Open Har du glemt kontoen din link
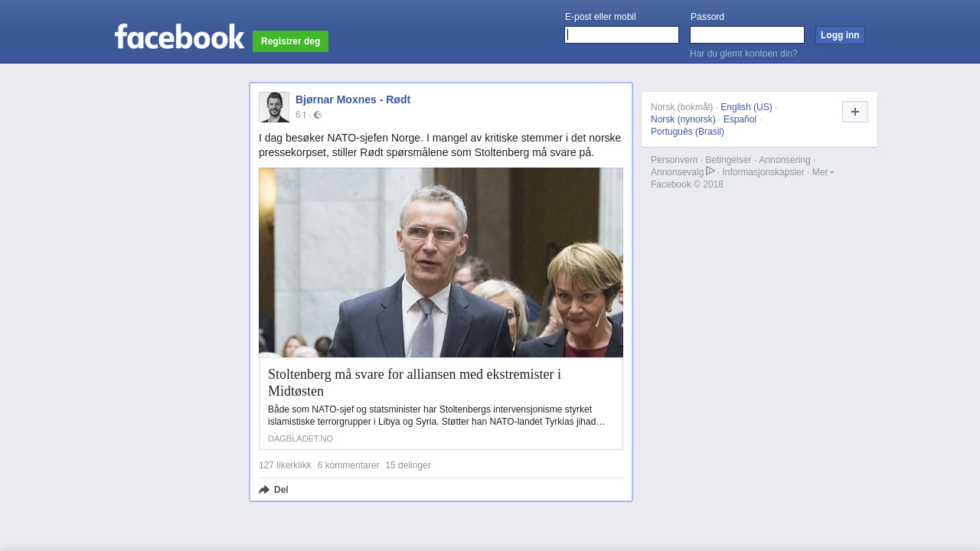Image resolution: width=980 pixels, height=551 pixels. click(x=743, y=54)
